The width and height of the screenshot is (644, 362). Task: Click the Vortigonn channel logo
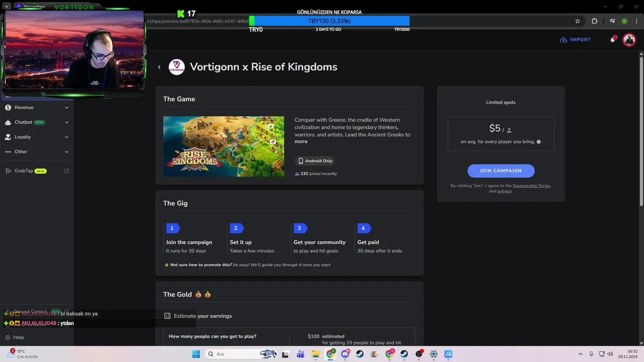tap(177, 67)
